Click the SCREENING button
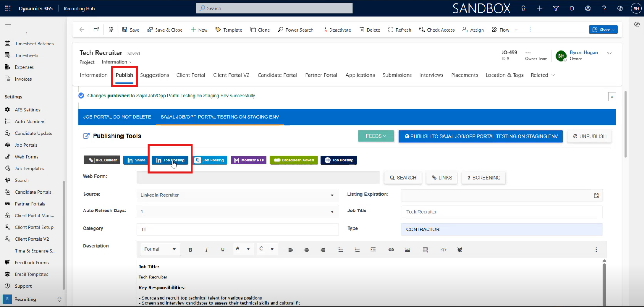The width and height of the screenshot is (644, 307). tap(484, 178)
